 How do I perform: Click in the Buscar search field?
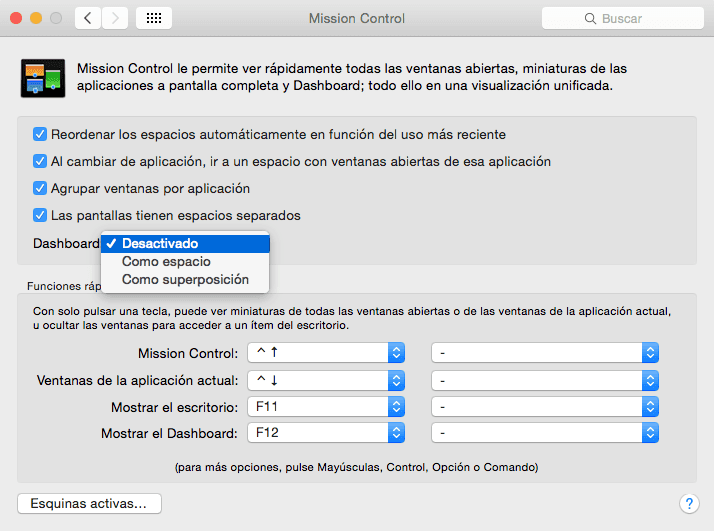622,18
